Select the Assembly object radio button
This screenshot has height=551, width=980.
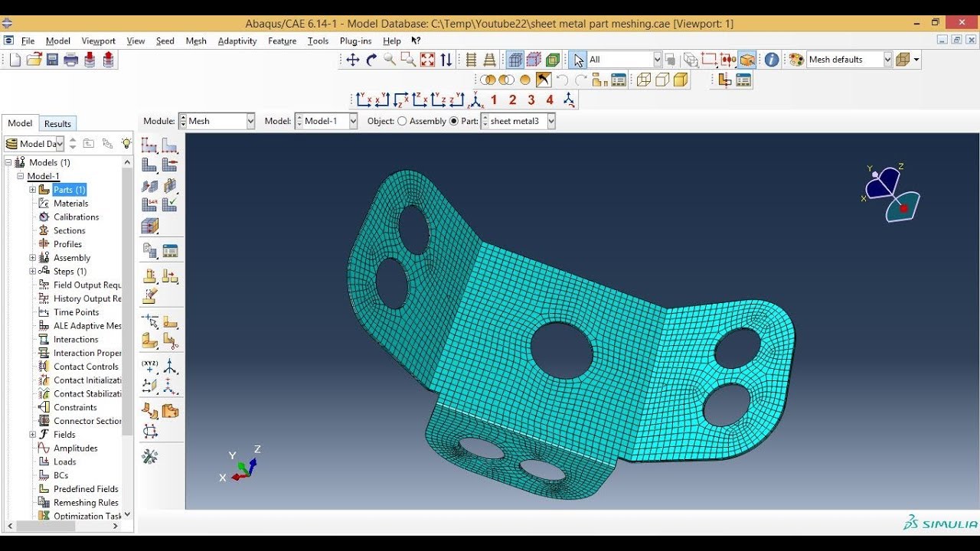point(402,121)
